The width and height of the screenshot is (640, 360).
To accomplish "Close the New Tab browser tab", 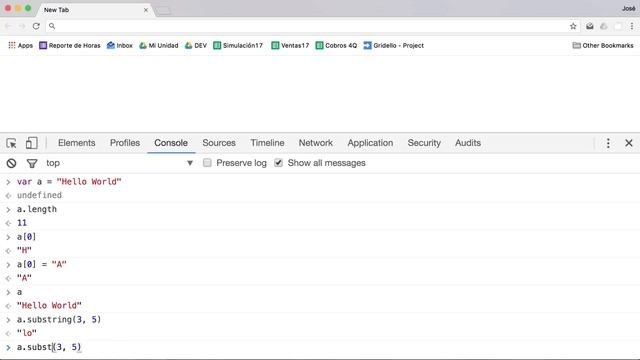I will 146,10.
